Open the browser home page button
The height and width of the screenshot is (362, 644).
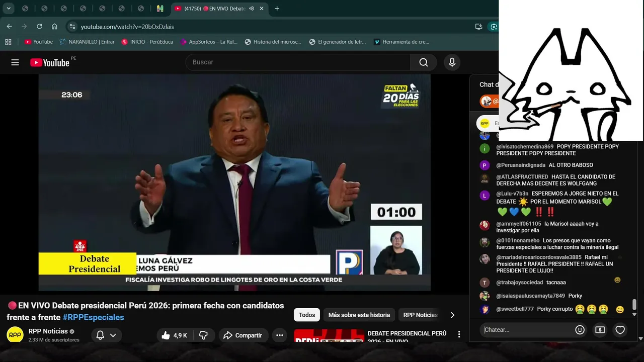[x=54, y=27]
